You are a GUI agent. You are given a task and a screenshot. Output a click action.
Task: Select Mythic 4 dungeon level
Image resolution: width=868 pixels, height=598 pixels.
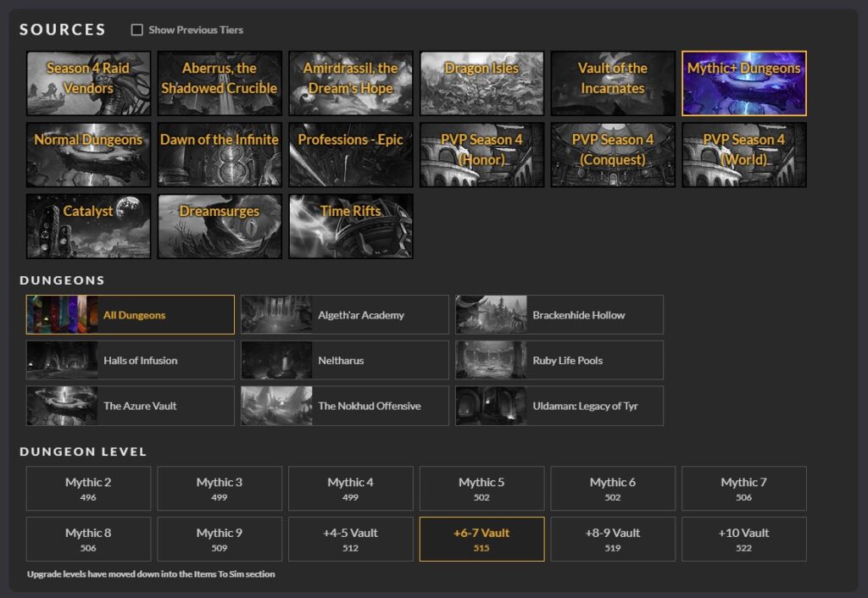pyautogui.click(x=351, y=489)
